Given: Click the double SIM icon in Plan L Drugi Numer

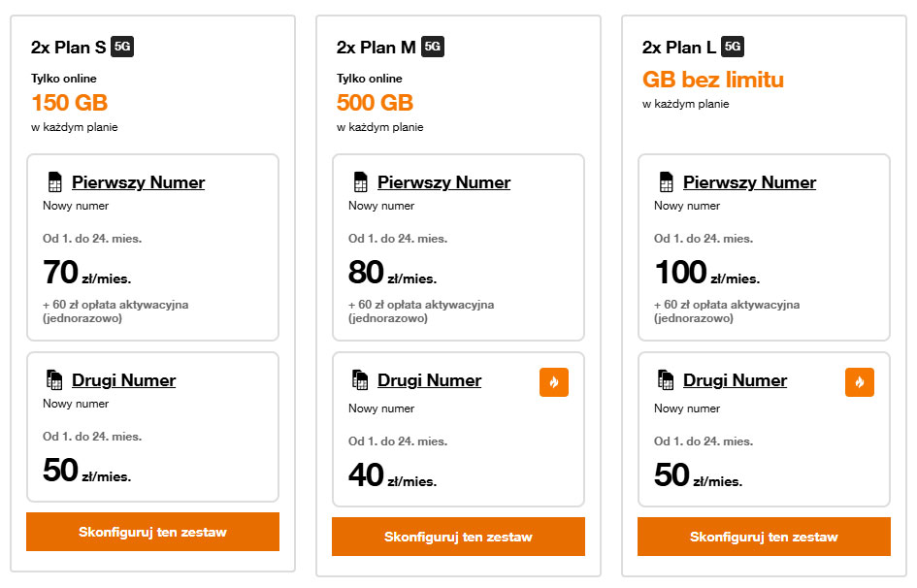Looking at the screenshot, I should [666, 380].
